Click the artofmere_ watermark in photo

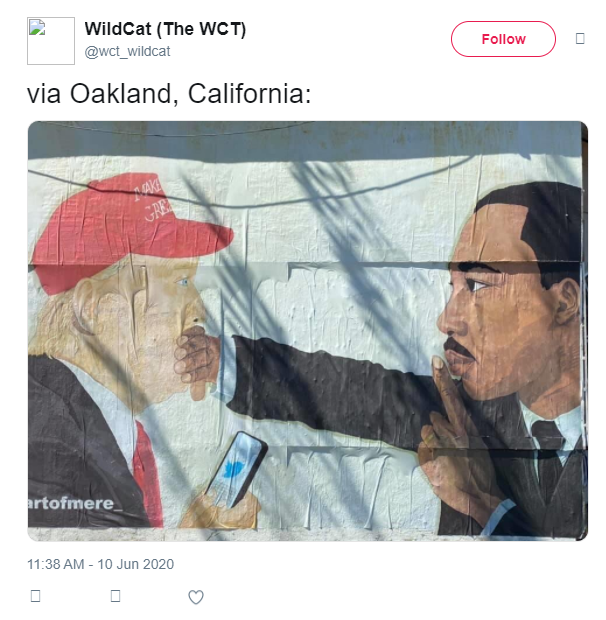point(75,504)
